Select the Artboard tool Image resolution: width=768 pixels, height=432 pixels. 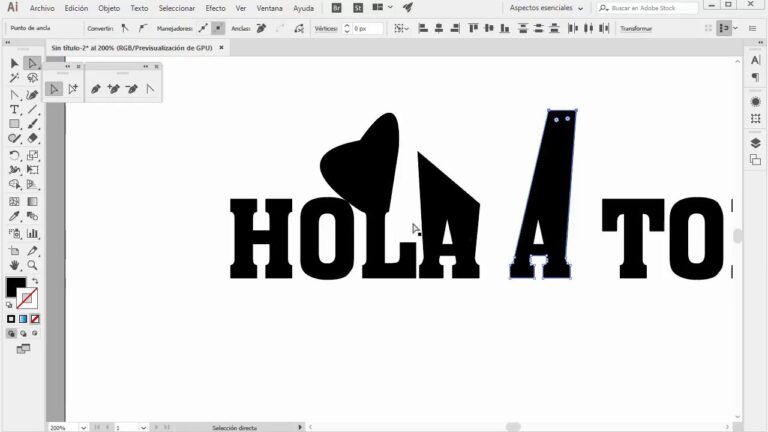coord(14,251)
